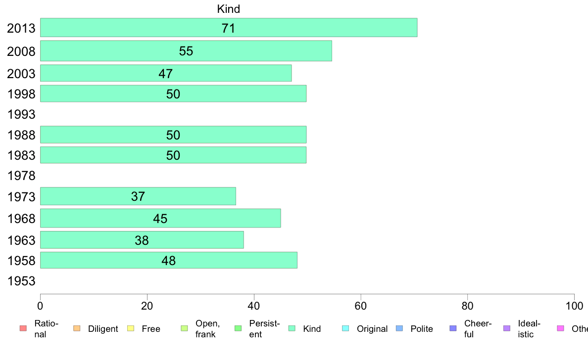
Task: Click the Rational legend color swatch
Action: click(x=23, y=328)
